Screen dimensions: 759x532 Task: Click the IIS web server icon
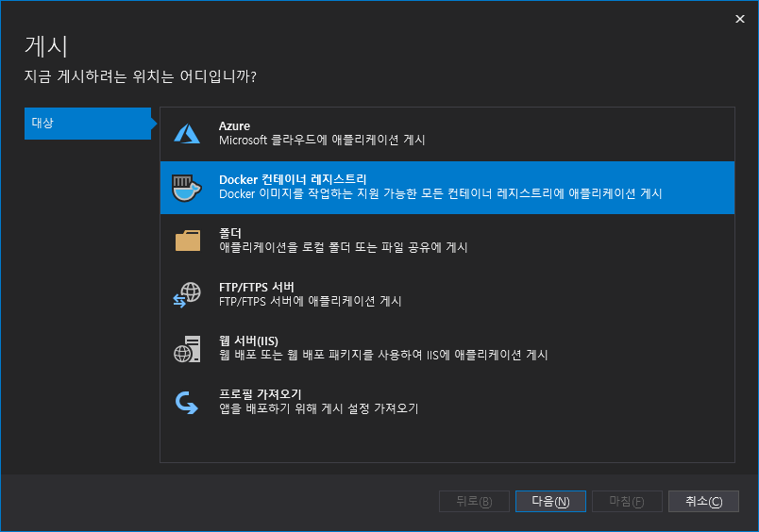tap(187, 349)
